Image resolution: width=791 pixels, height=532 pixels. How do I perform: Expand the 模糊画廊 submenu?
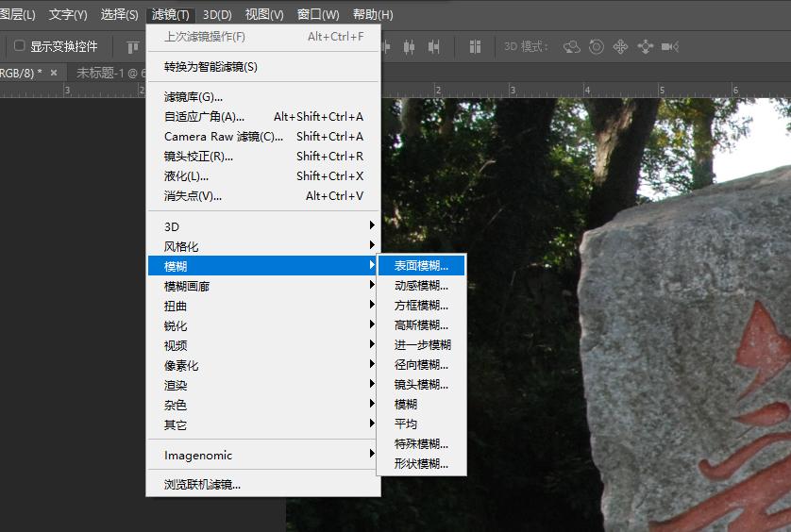tap(263, 286)
